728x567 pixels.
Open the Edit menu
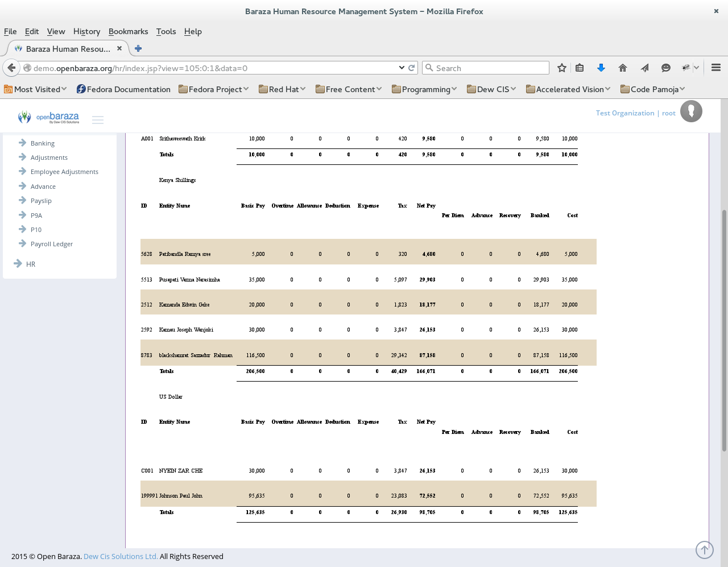pyautogui.click(x=32, y=31)
